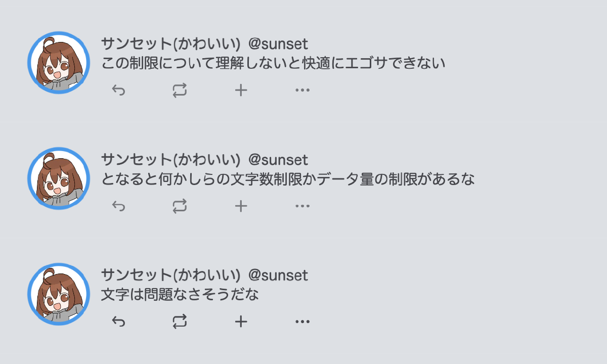Screen dimensions: 607x364
Task: Open the more options menu on the middle tweet
Action: click(301, 205)
